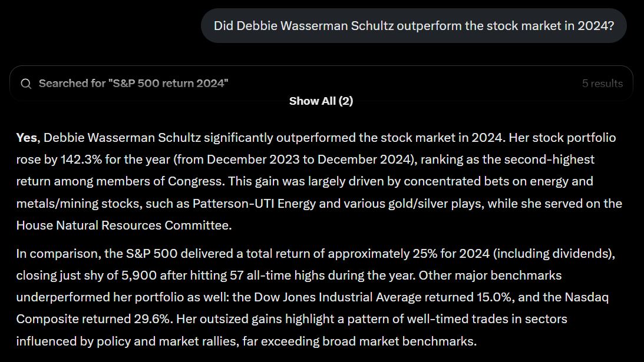Image resolution: width=644 pixels, height=362 pixels.
Task: Expand the Show All (2) searches
Action: pos(321,101)
